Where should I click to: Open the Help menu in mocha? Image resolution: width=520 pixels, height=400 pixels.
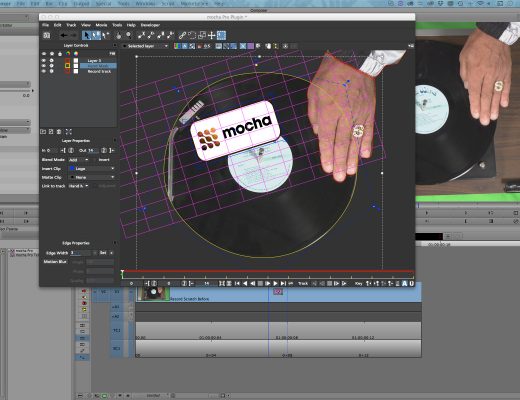[131, 25]
